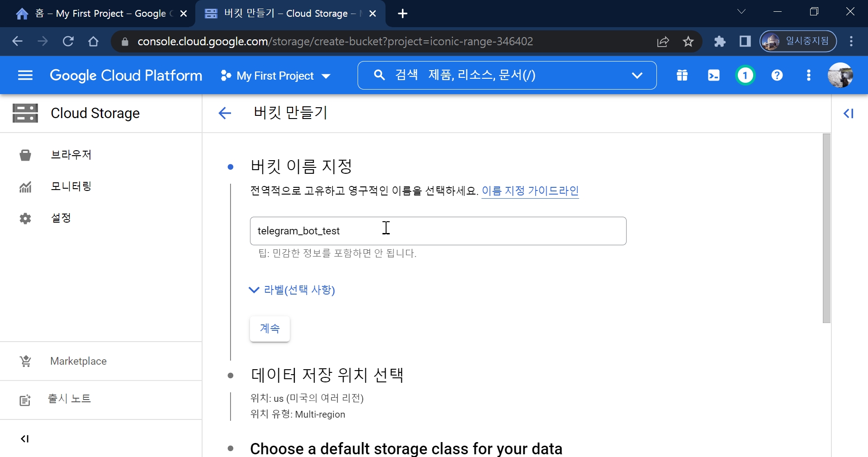This screenshot has height=457, width=868.
Task: Click the bucket name input field
Action: click(438, 231)
